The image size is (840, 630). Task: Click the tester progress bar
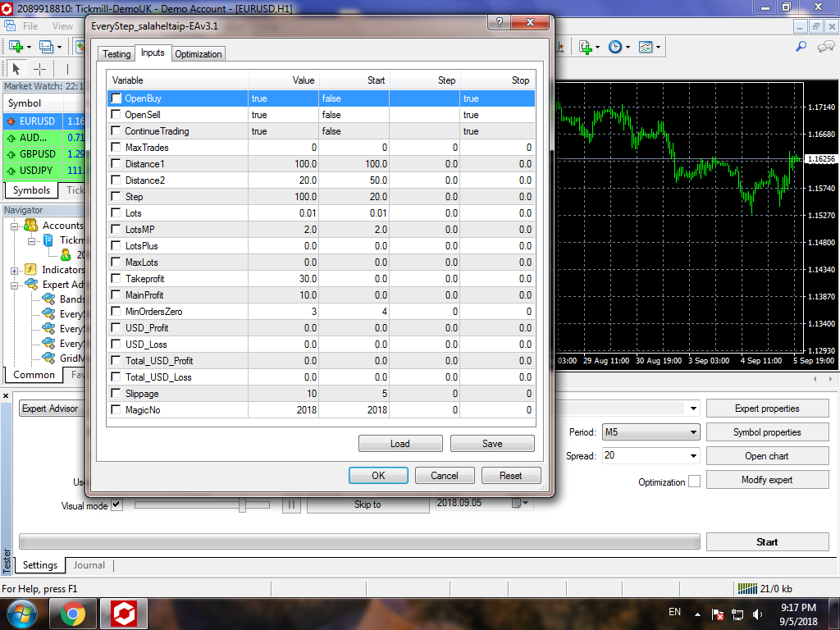359,541
